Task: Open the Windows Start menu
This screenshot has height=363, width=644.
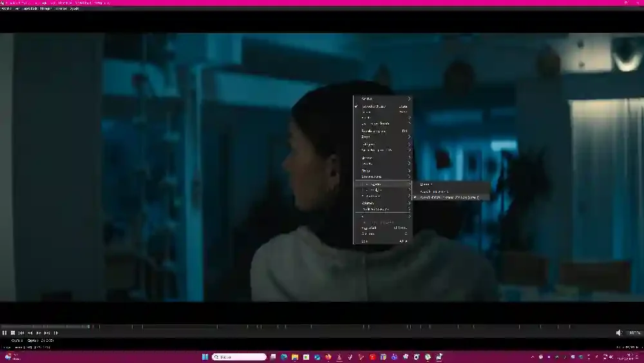Action: (x=205, y=357)
